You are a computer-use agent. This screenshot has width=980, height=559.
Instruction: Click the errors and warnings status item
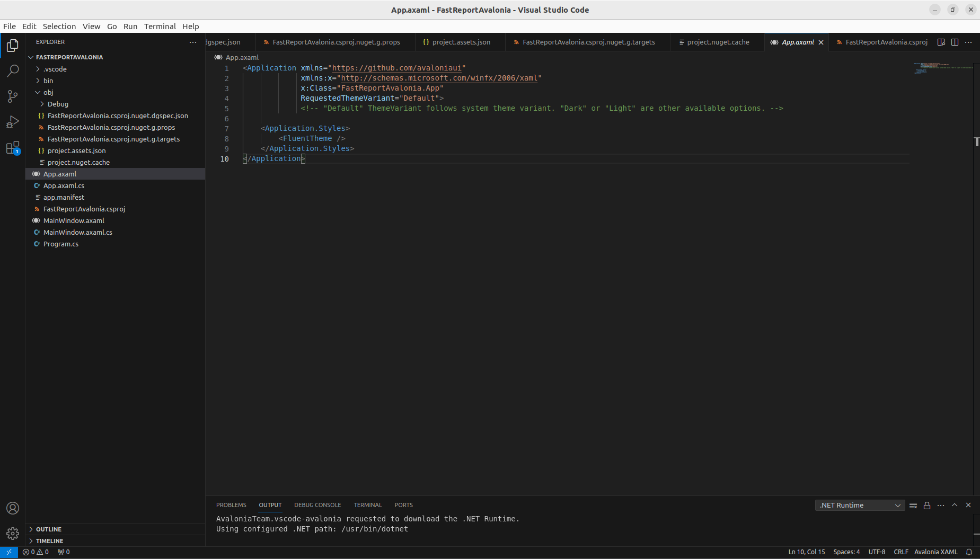(x=36, y=552)
